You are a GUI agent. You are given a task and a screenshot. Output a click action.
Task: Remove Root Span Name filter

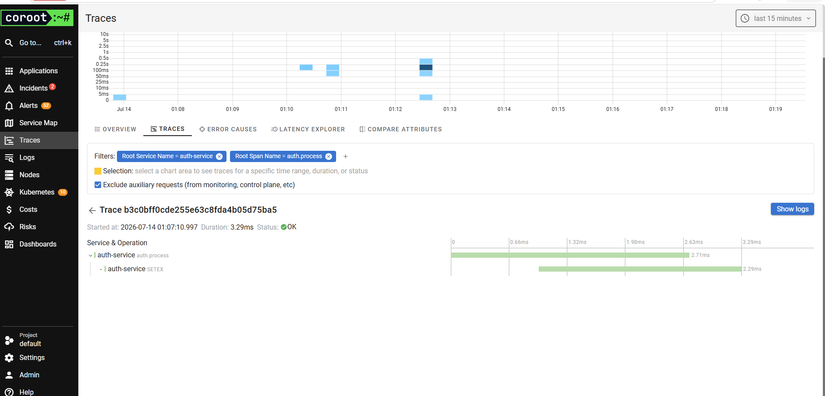[328, 156]
